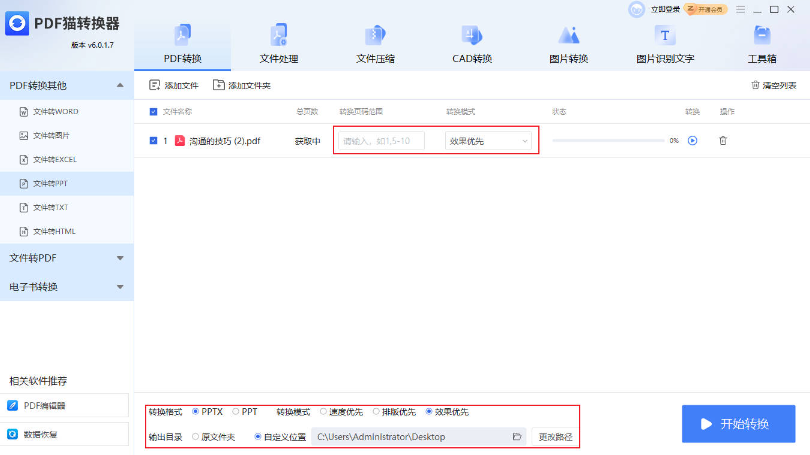Select the PPTX format radio button
Image resolution: width=810 pixels, height=455 pixels.
(x=195, y=412)
